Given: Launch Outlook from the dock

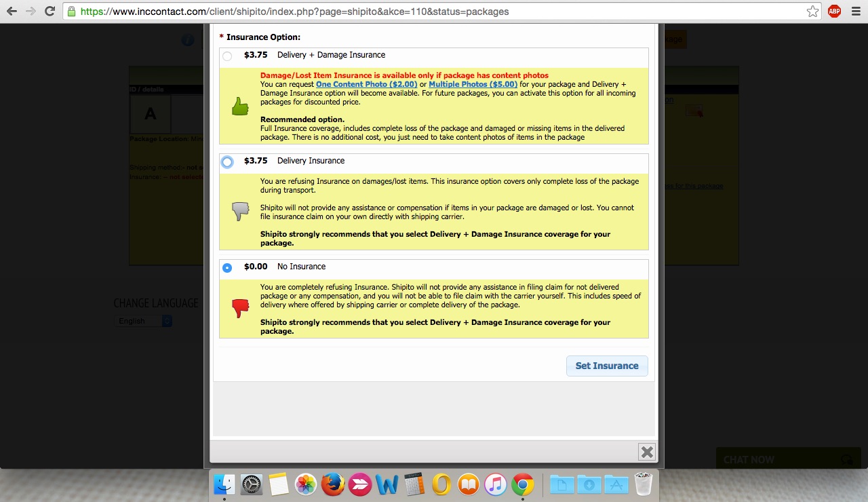Looking at the screenshot, I should click(x=441, y=484).
